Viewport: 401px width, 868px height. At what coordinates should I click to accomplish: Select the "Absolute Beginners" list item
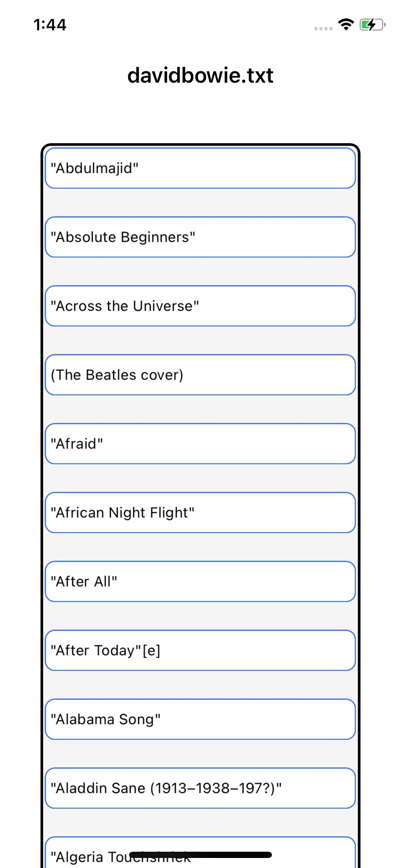click(200, 237)
